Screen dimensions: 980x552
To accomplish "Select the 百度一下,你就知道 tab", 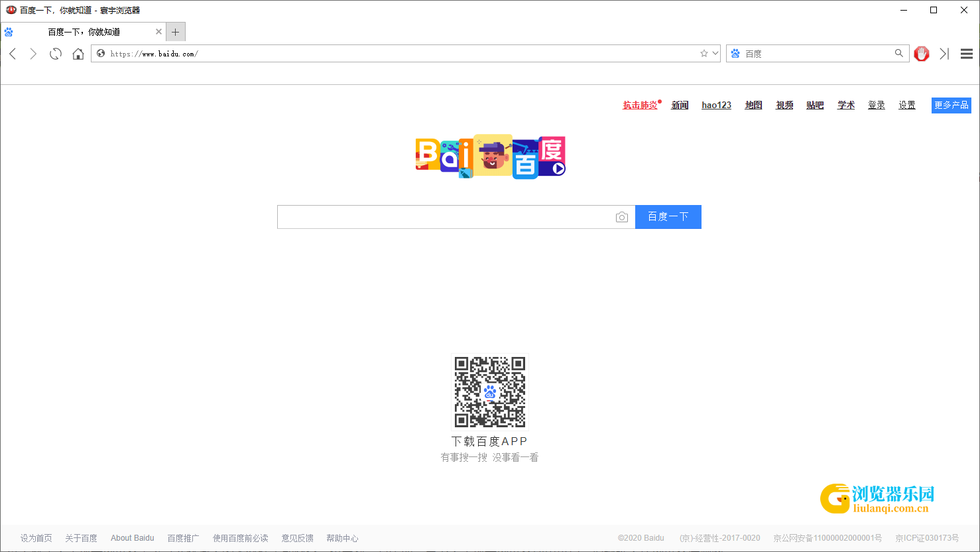I will tap(83, 32).
